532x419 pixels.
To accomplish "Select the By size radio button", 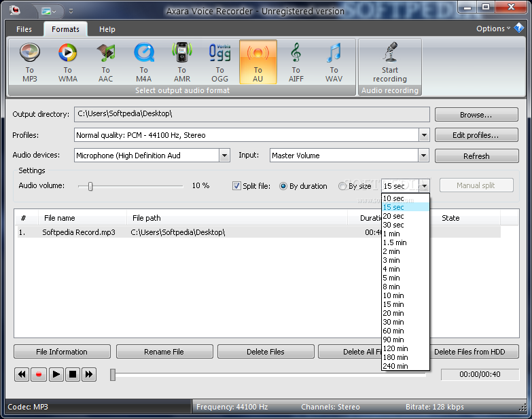I will 342,186.
